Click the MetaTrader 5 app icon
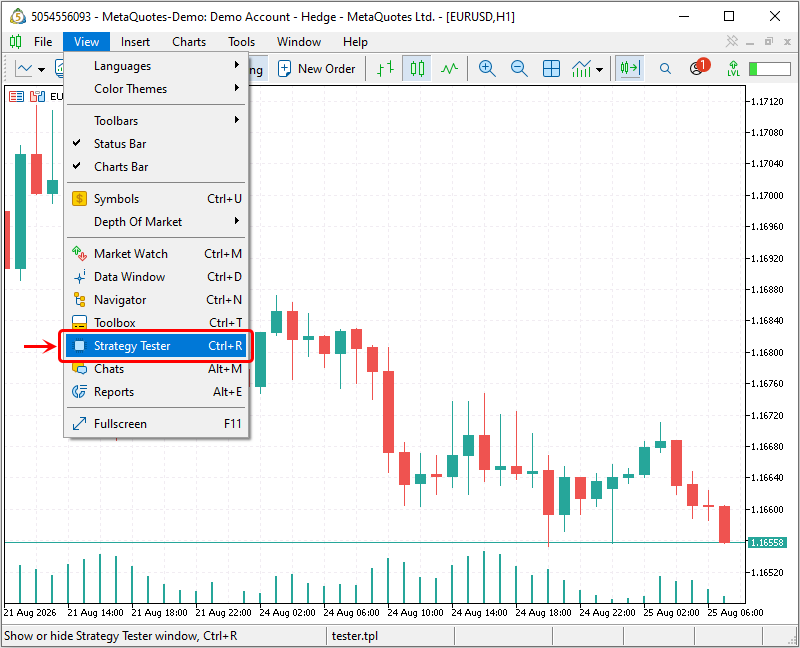 [x=17, y=16]
